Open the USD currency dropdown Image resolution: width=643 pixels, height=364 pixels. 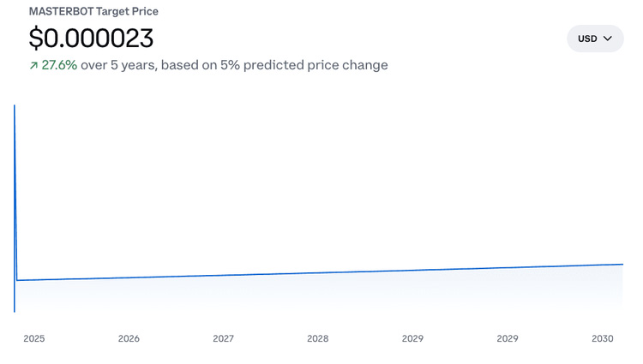pyautogui.click(x=595, y=39)
